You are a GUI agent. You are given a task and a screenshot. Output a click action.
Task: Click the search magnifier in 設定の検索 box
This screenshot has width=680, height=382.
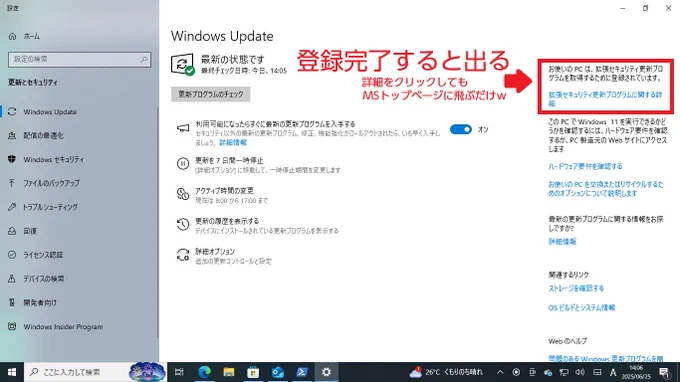click(x=144, y=59)
